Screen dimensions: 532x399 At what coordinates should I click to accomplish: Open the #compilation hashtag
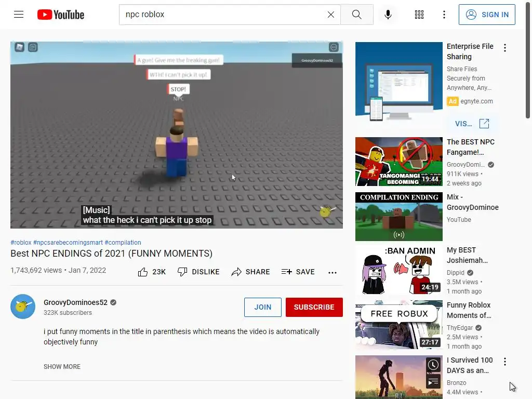tap(123, 243)
